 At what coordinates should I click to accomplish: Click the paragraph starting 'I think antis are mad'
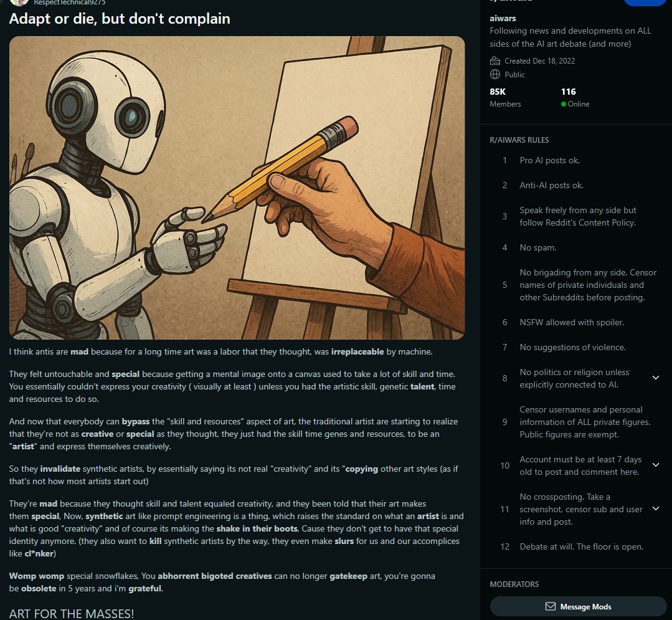click(x=220, y=351)
